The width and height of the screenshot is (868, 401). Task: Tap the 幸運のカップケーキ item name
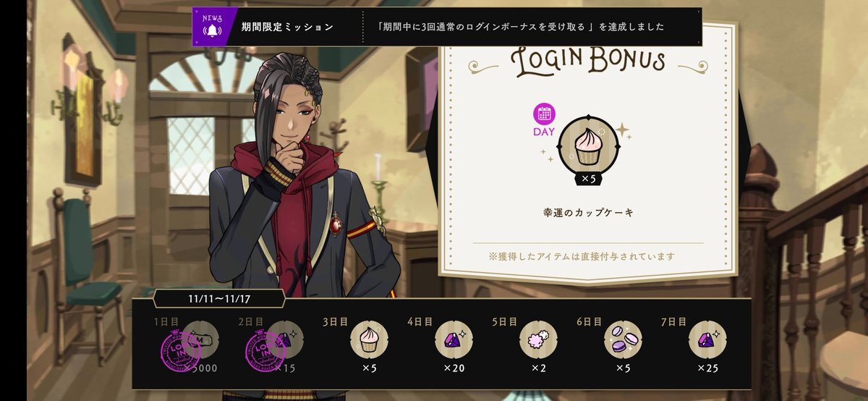point(588,213)
